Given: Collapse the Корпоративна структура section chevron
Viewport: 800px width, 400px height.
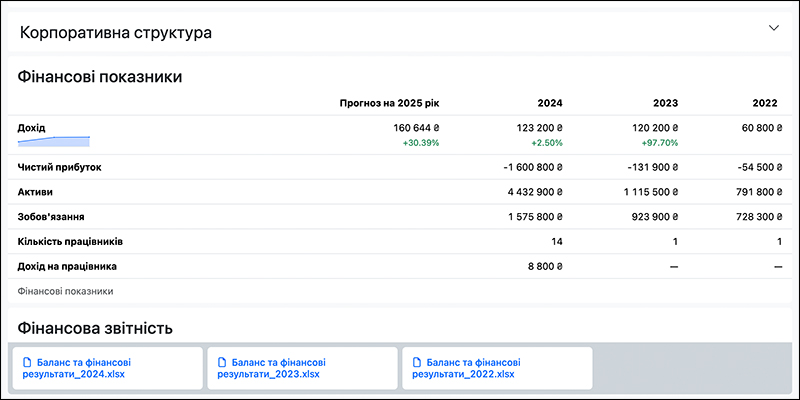Looking at the screenshot, I should click(773, 28).
